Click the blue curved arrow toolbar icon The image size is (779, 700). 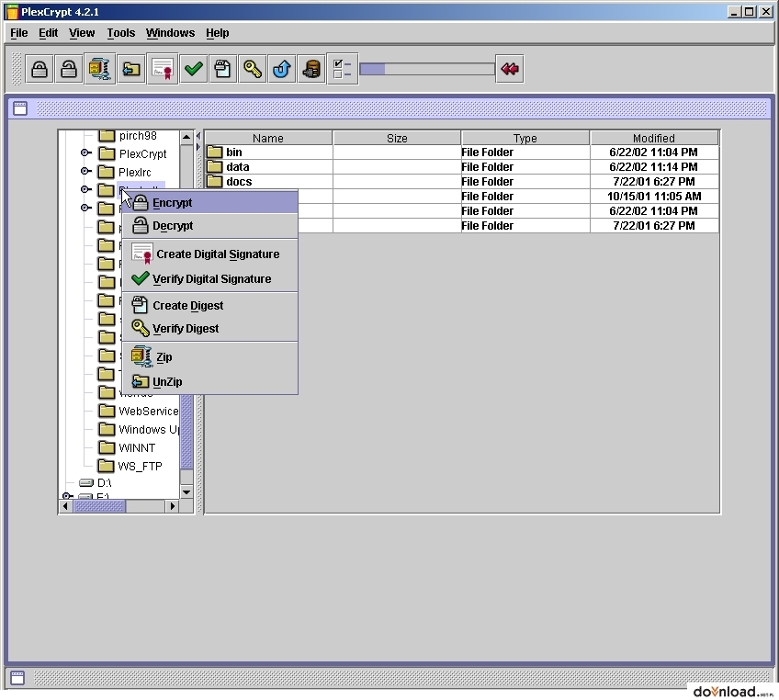click(282, 69)
